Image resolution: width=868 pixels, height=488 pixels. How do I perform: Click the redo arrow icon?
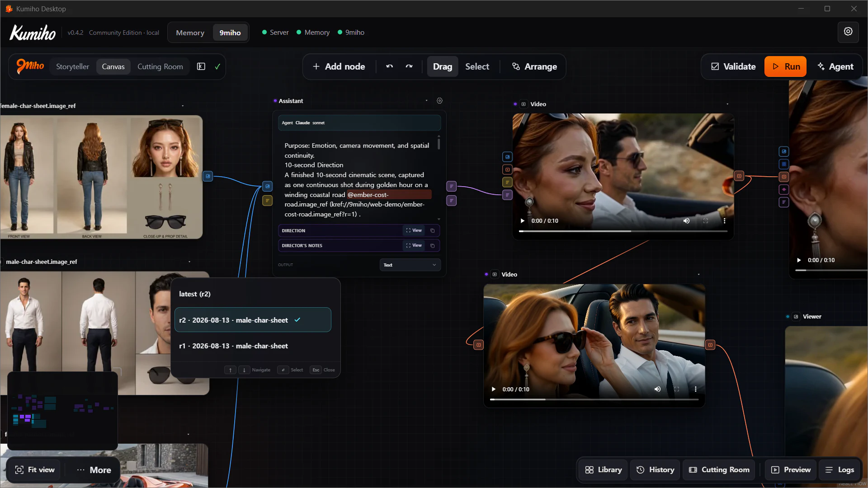point(409,66)
